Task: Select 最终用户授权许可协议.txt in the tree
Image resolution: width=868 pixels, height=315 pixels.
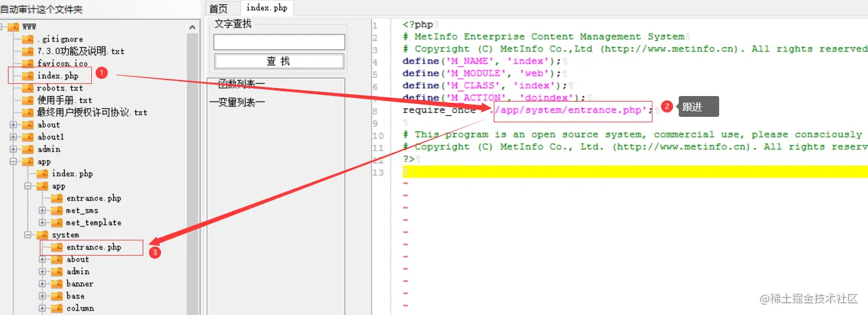Action: (x=92, y=113)
